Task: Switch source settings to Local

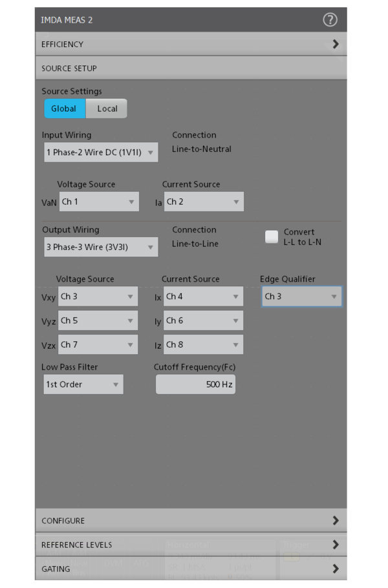Action: [x=107, y=109]
